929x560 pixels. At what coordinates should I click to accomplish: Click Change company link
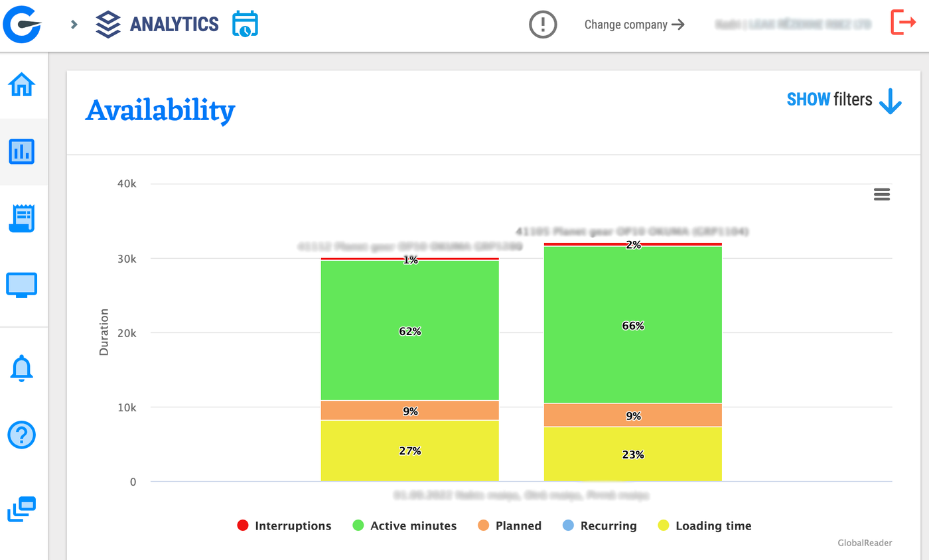pos(634,25)
